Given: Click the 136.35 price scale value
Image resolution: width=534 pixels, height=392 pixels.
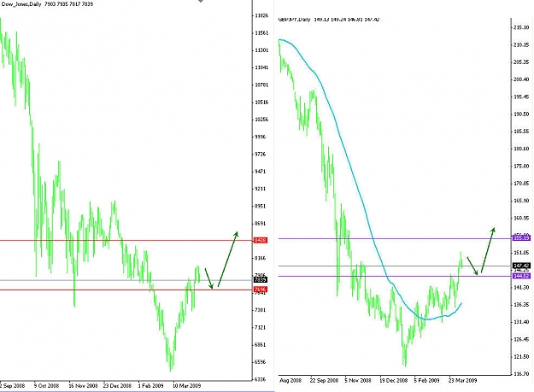Looking at the screenshot, I should click(521, 305).
